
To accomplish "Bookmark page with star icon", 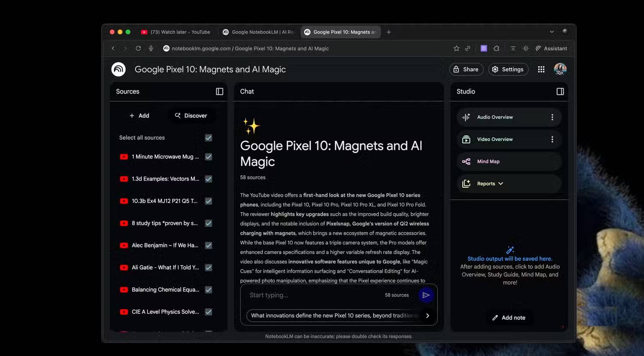I will click(456, 49).
